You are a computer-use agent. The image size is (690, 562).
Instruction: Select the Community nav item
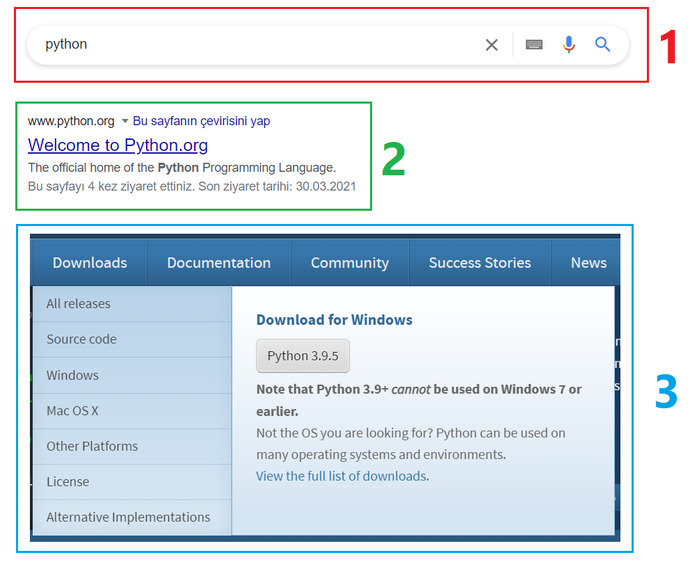(x=349, y=263)
